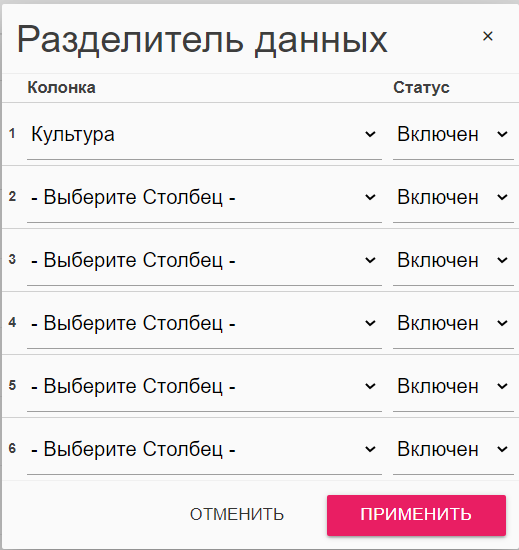Open the row 6 Включен status dropdown
The width and height of the screenshot is (519, 550).
(453, 449)
